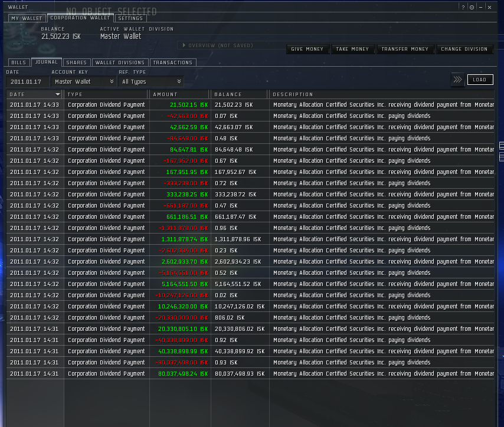The width and height of the screenshot is (504, 427).
Task: Select the Journal tab
Action: pos(46,62)
